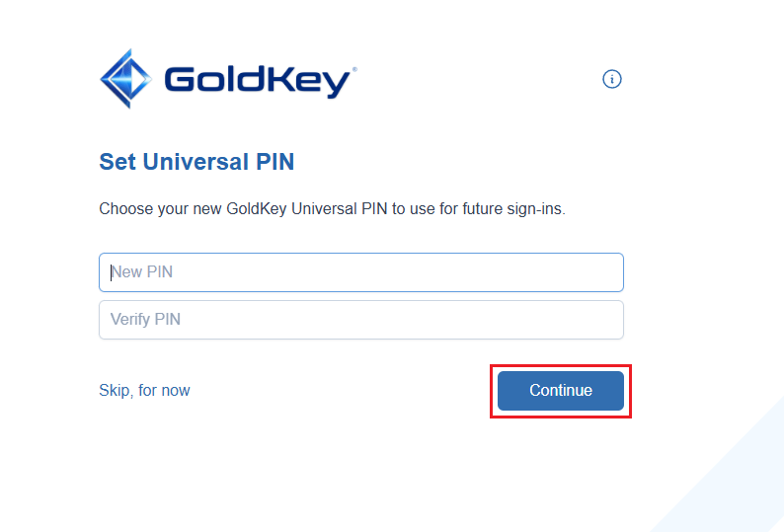Click the word "Skip" in the link
Image resolution: width=784 pixels, height=532 pixels.
(x=114, y=391)
